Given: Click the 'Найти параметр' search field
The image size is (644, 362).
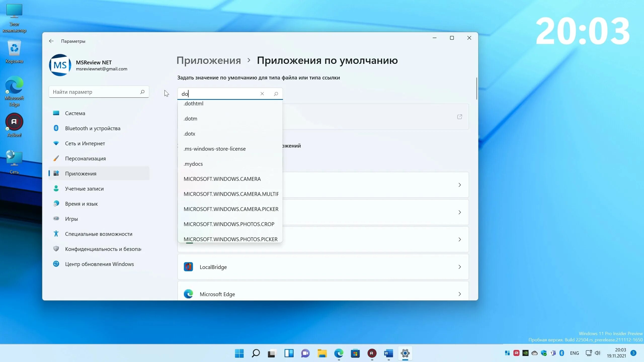Looking at the screenshot, I should pos(99,92).
